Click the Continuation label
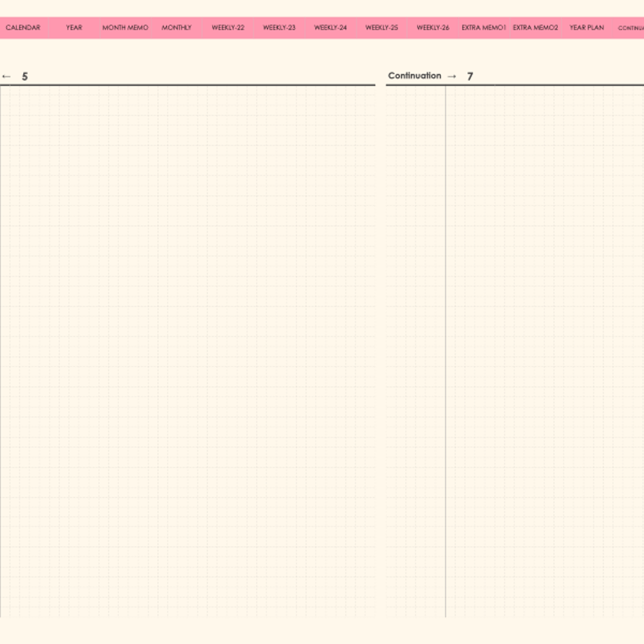 414,76
